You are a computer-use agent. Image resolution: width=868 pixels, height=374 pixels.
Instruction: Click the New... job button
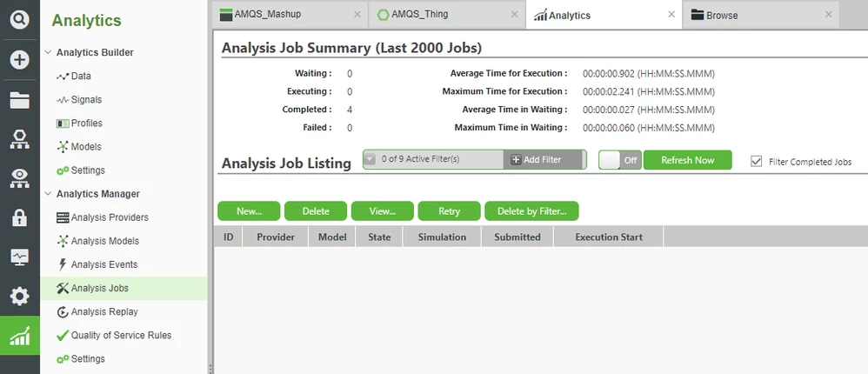coord(249,210)
